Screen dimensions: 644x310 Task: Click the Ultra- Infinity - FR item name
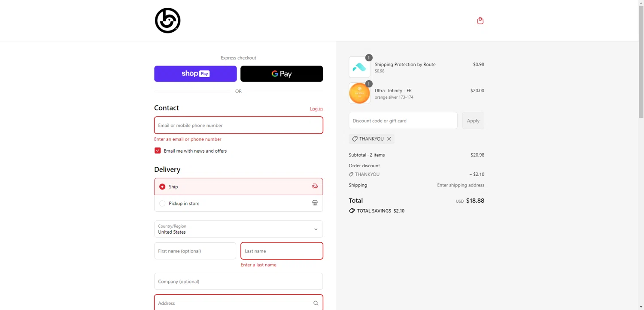tap(393, 90)
